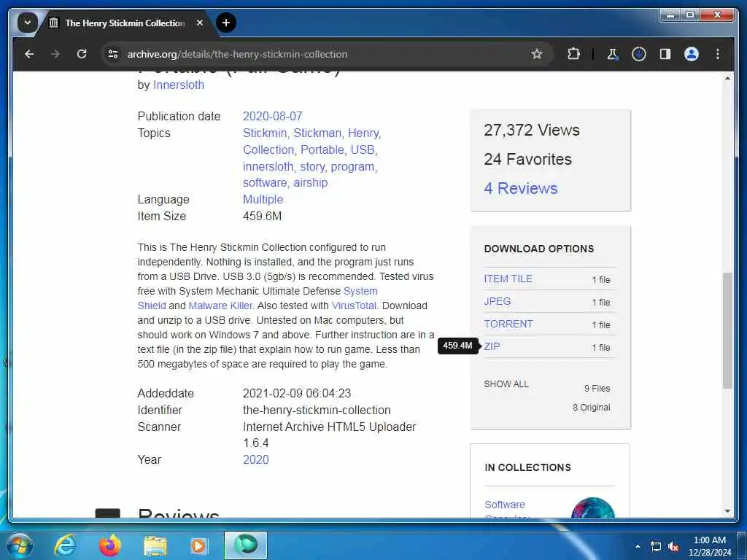Download the ITEM TILE option
The width and height of the screenshot is (747, 560).
(x=508, y=279)
